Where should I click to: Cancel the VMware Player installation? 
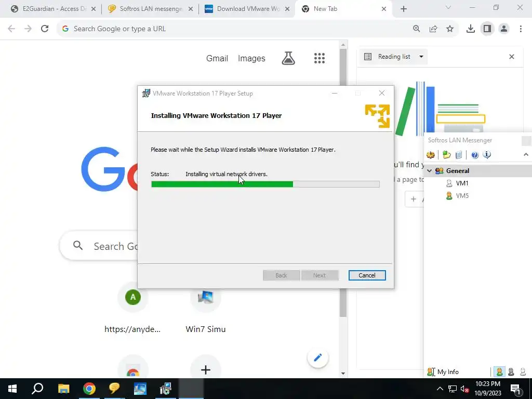coord(367,275)
